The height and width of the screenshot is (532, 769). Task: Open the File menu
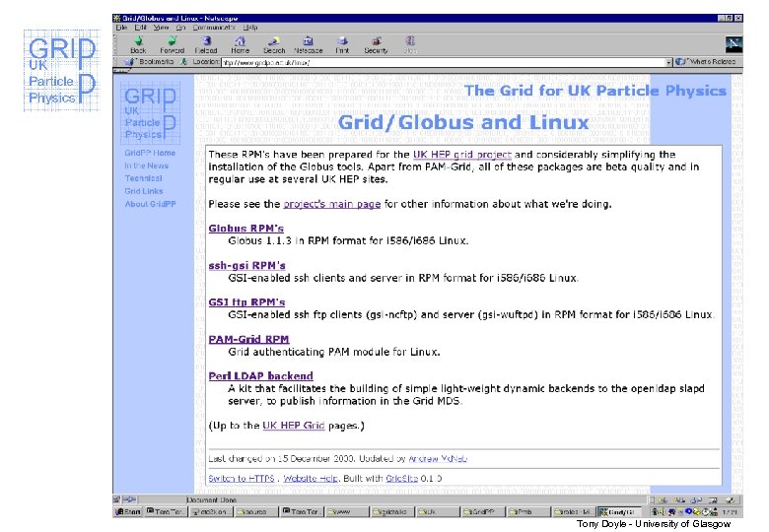(121, 28)
